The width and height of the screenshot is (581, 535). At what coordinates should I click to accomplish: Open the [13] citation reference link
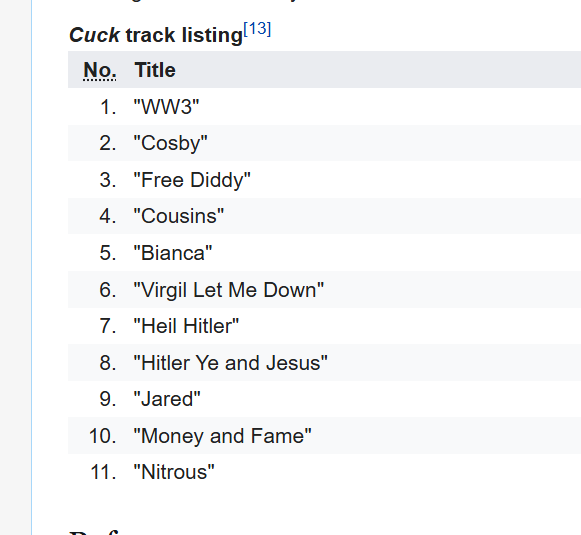[257, 29]
